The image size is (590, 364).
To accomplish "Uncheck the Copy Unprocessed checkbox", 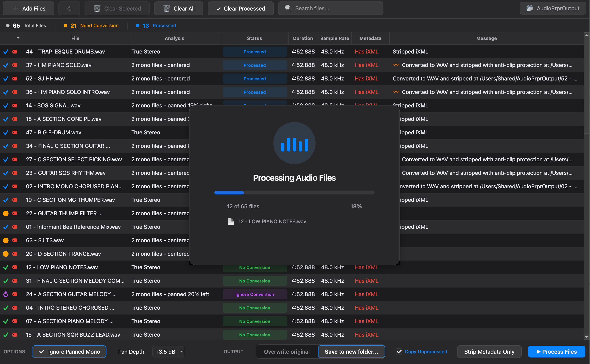I will [399, 352].
